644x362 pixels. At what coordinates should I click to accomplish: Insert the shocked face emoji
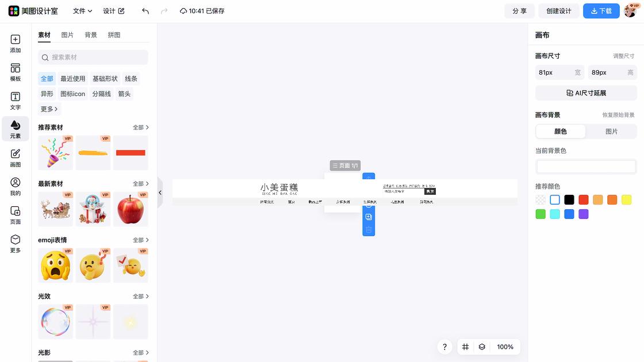[x=55, y=265]
